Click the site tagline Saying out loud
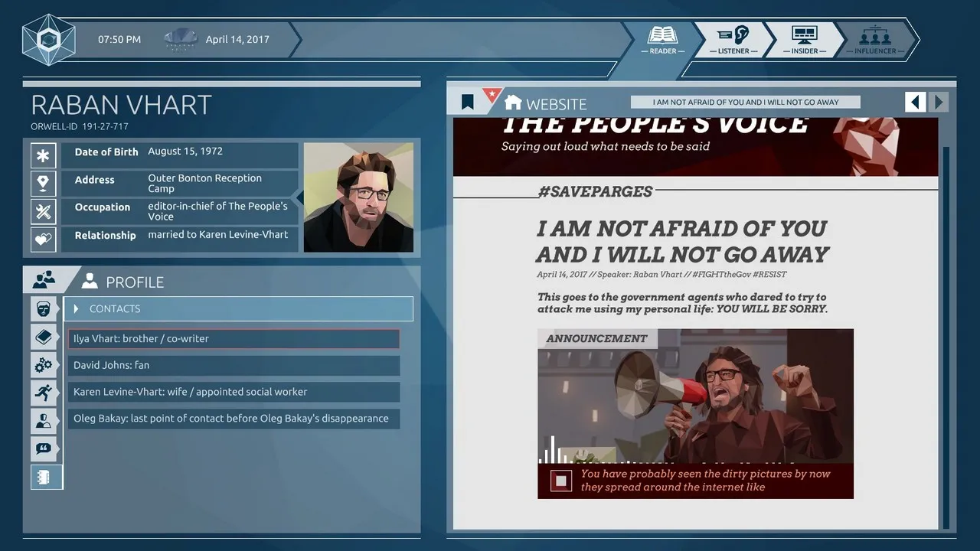The height and width of the screenshot is (551, 980). tap(606, 146)
